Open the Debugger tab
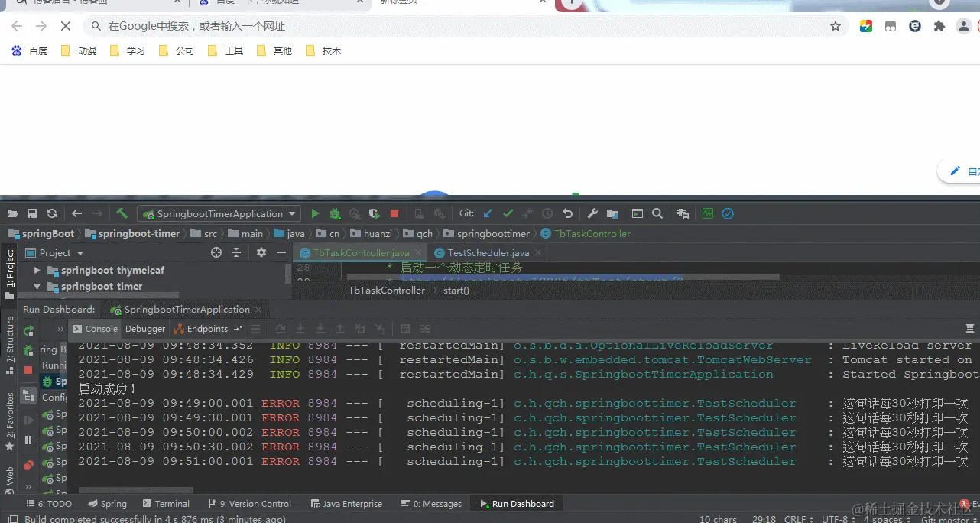The height and width of the screenshot is (523, 980). [x=145, y=329]
